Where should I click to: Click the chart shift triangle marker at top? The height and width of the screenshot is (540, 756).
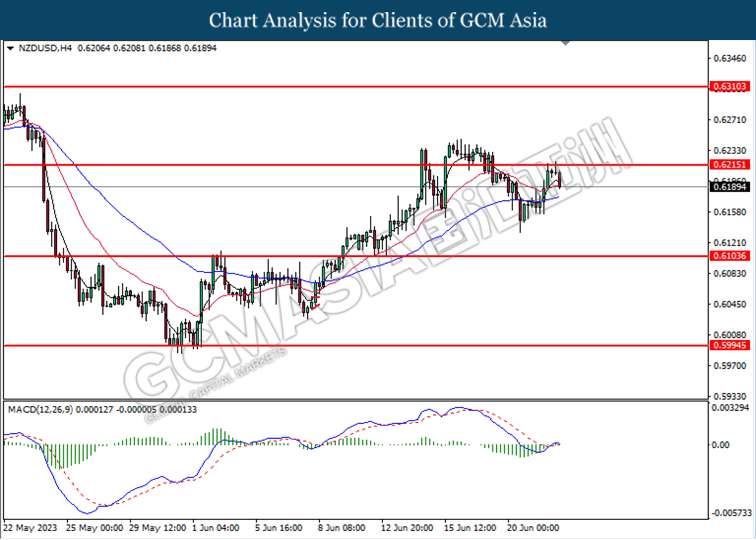click(565, 43)
